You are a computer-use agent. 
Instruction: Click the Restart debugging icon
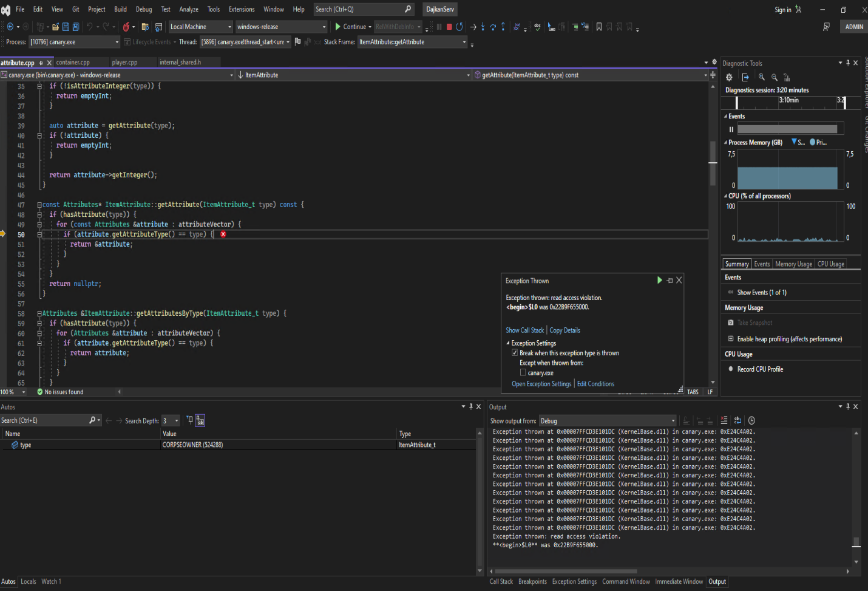[x=460, y=27]
